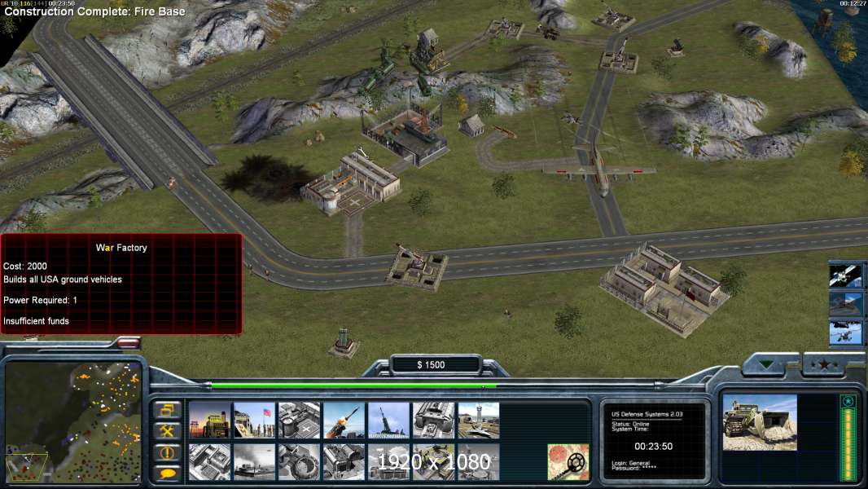Select multi-building compound beside lower road
Screen dimensions: 868x489
pyautogui.click(x=664, y=288)
